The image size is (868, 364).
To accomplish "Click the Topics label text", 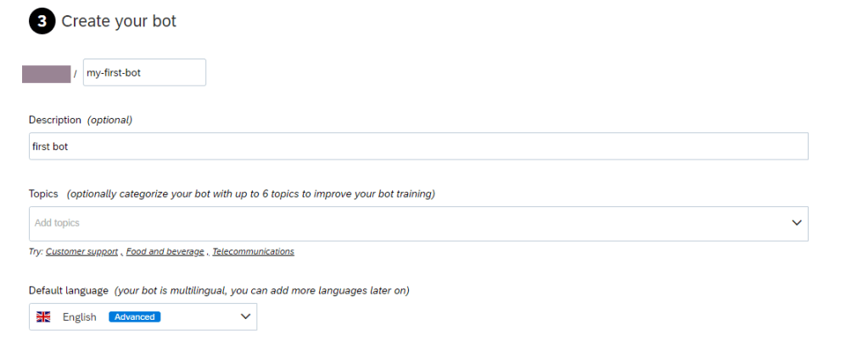I will point(44,193).
